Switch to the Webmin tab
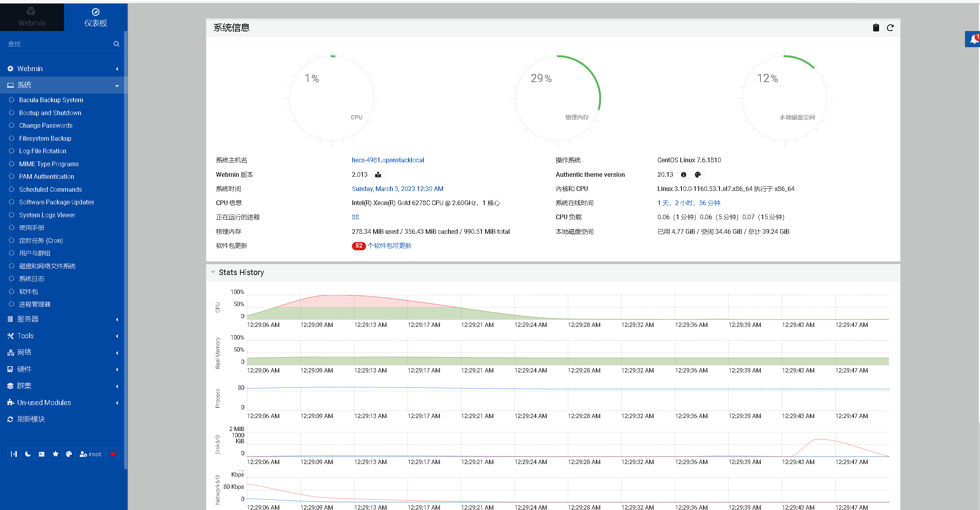The height and width of the screenshot is (510, 980). tap(32, 17)
